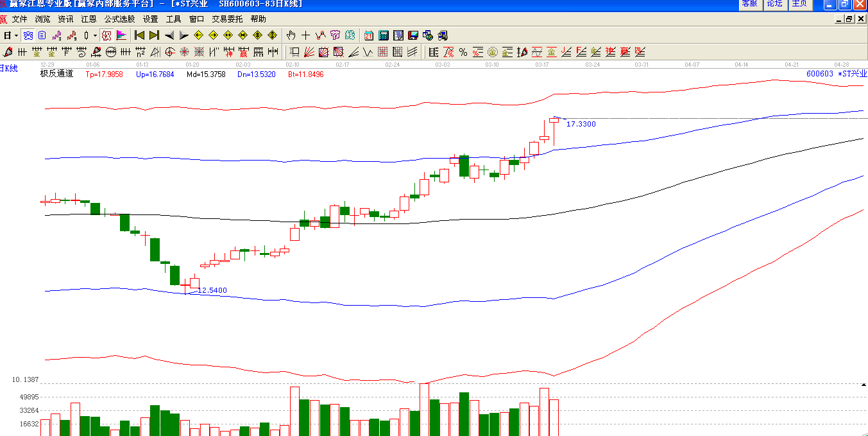
Task: Click the 主页 button
Action: tap(800, 4)
